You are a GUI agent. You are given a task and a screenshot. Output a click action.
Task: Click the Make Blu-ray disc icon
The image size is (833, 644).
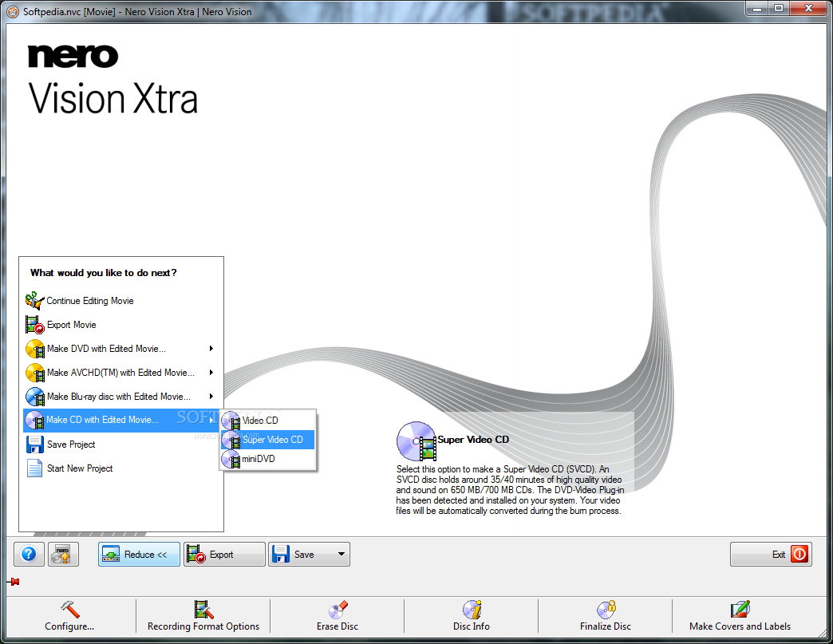tap(35, 397)
